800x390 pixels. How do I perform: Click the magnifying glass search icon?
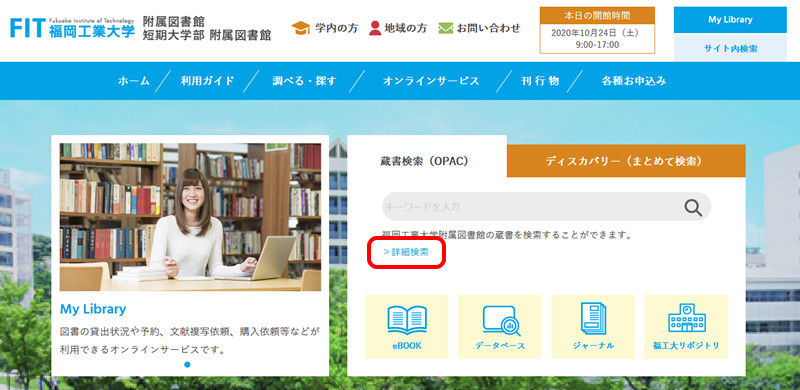pyautogui.click(x=693, y=207)
